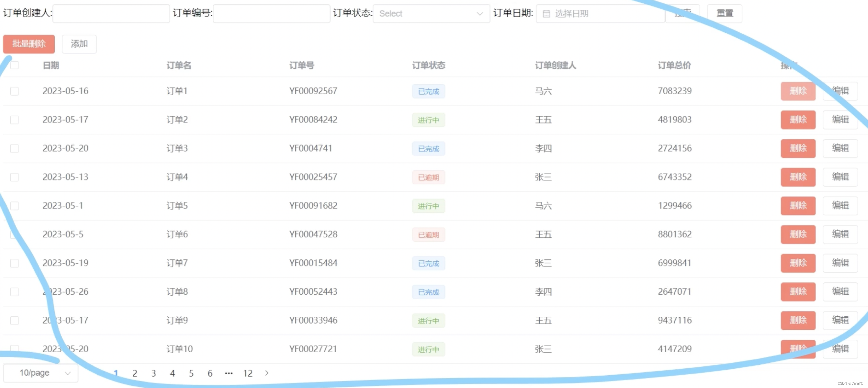Viewport: 868px width, 388px height.
Task: Check the row for 订单5
Action: point(14,206)
